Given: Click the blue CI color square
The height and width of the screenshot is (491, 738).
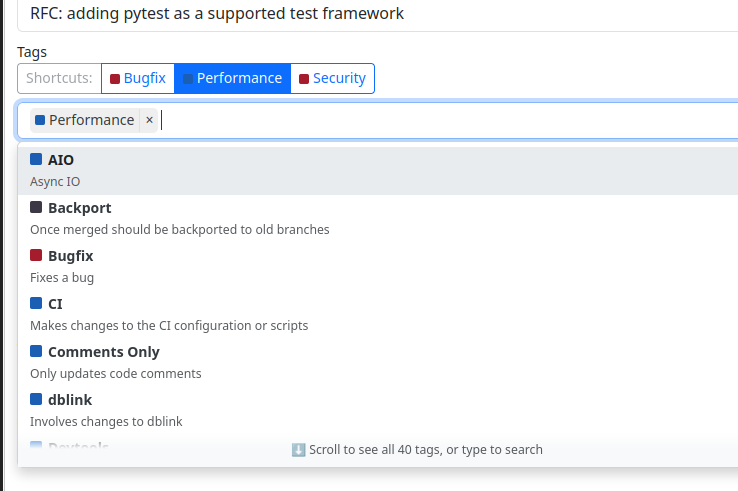Looking at the screenshot, I should (x=36, y=303).
